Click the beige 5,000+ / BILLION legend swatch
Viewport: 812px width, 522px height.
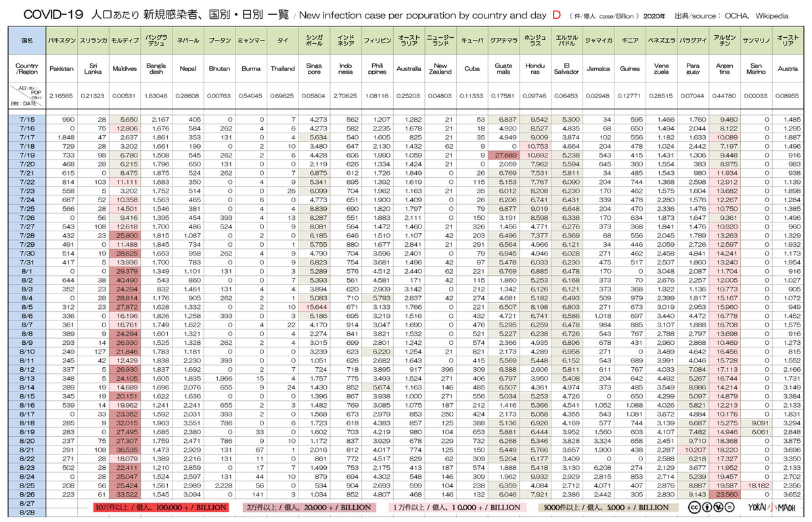(607, 507)
